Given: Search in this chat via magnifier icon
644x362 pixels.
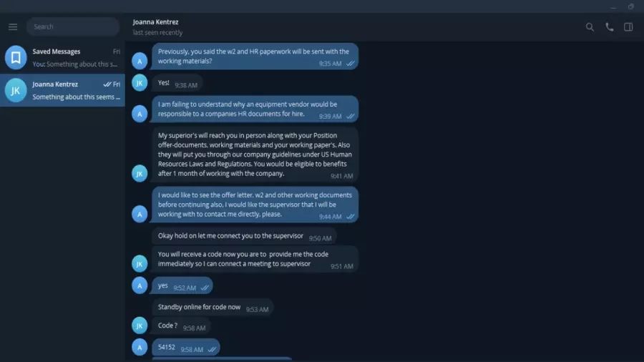Looking at the screenshot, I should [590, 27].
